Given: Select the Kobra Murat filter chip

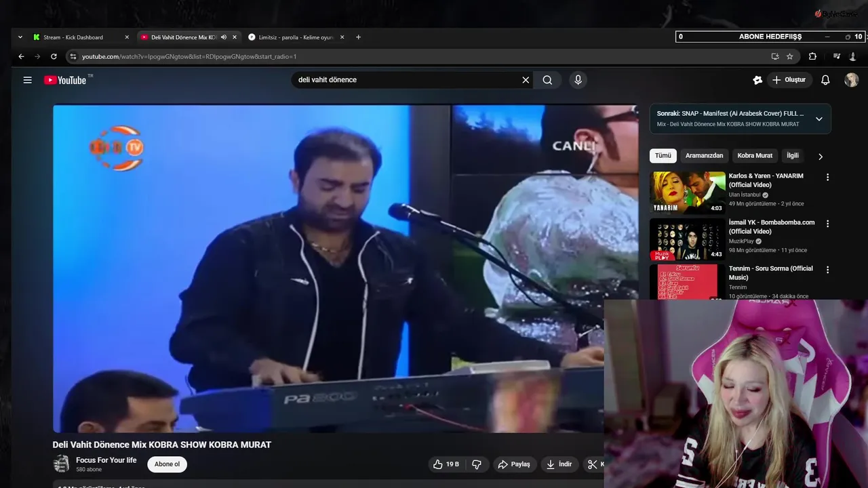Looking at the screenshot, I should tap(755, 156).
